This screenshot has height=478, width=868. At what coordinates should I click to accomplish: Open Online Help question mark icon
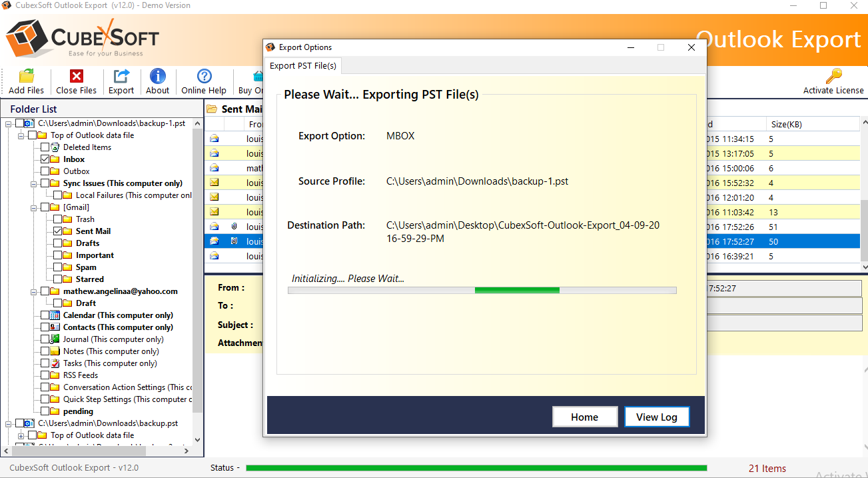pos(205,76)
